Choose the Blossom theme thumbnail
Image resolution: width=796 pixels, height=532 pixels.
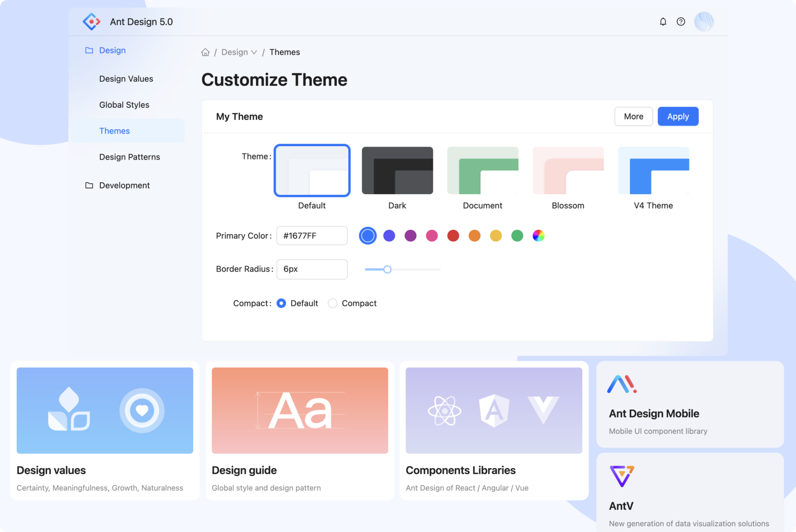pyautogui.click(x=568, y=170)
